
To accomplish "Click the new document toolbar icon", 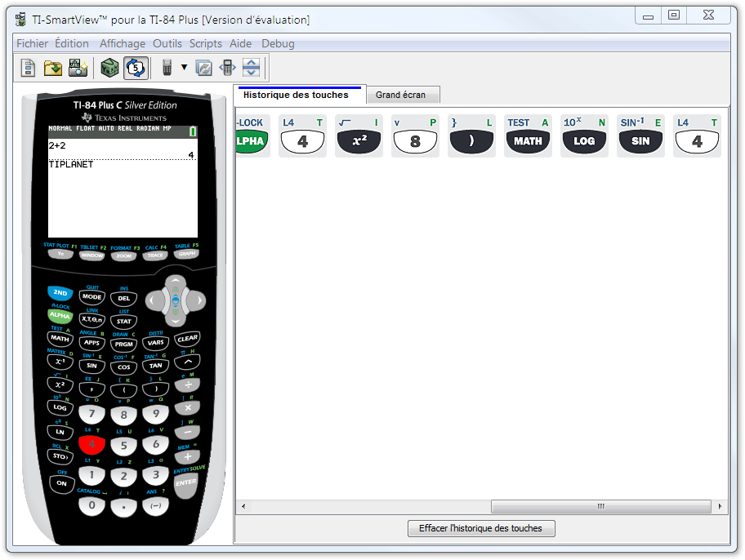I will 28,68.
